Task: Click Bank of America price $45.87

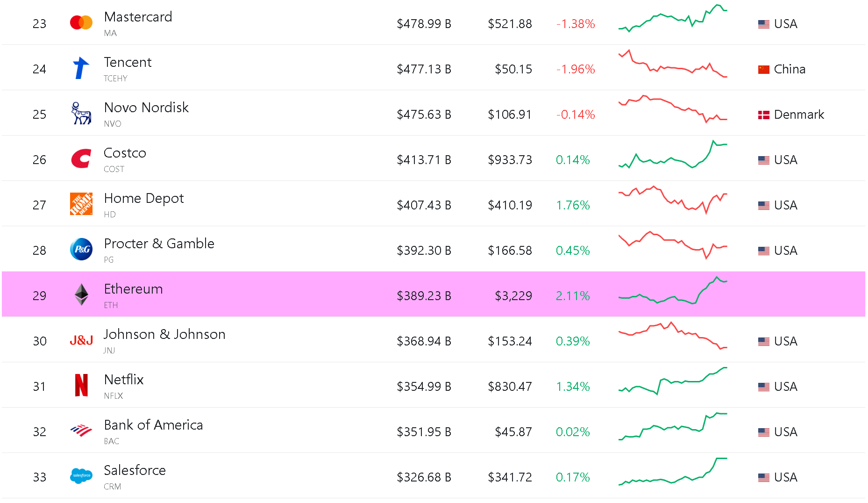Action: click(x=513, y=432)
